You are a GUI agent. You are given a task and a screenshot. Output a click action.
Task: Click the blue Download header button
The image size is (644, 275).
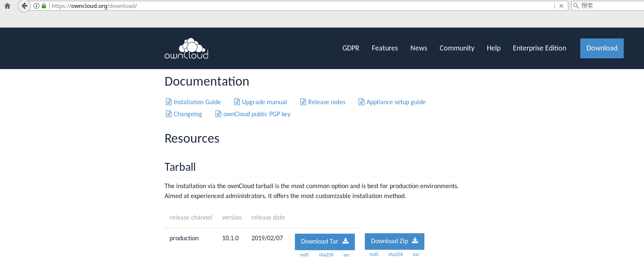(602, 48)
